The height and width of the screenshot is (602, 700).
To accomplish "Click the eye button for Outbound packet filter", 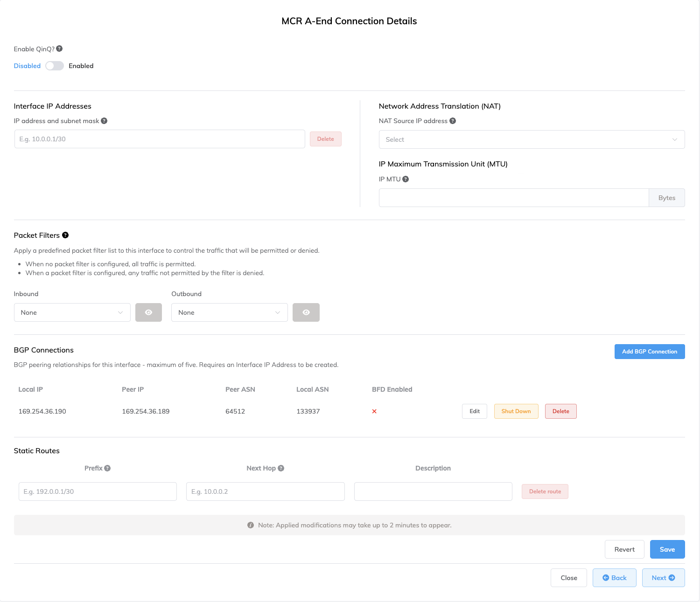I will 306,312.
